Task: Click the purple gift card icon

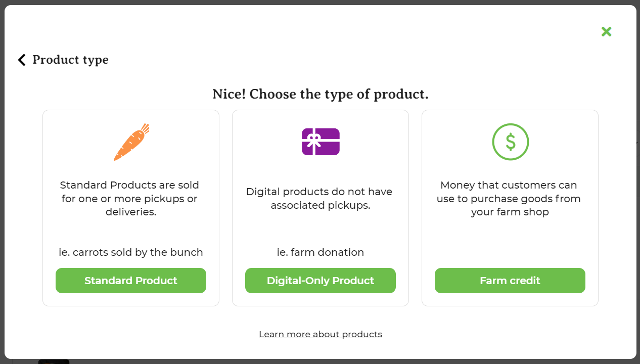Action: click(x=321, y=142)
